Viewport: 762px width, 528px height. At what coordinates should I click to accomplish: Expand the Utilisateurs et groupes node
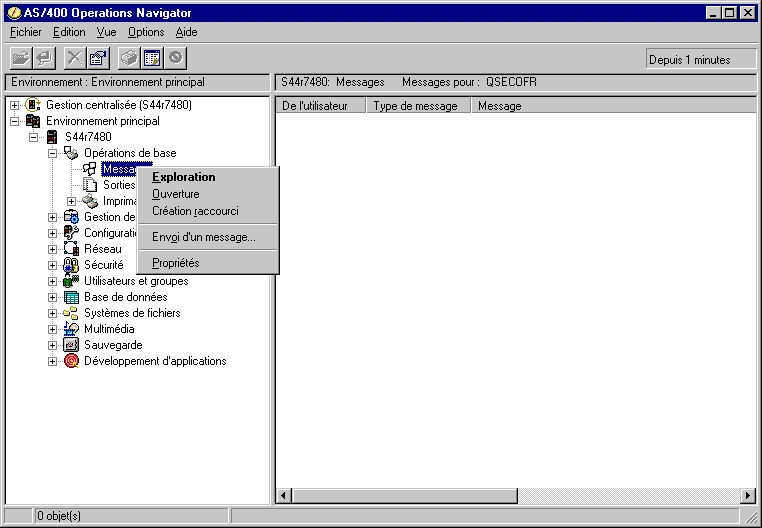52,282
